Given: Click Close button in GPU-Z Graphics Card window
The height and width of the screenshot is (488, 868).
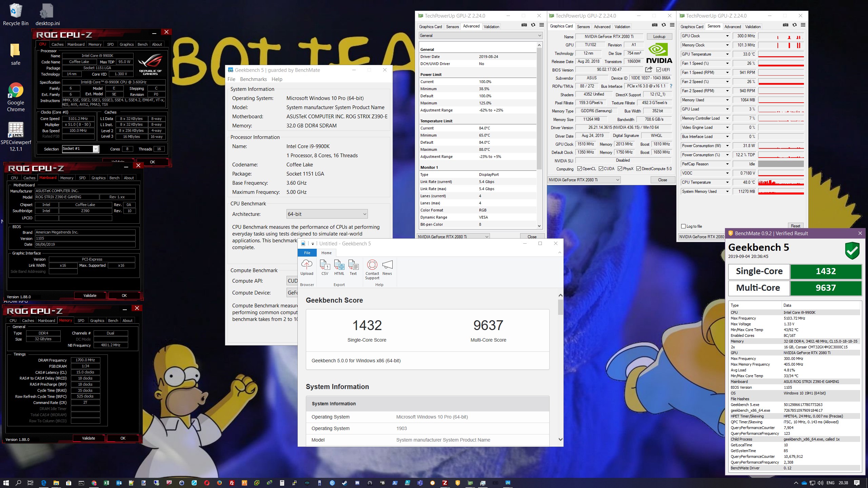Looking at the screenshot, I should (x=663, y=180).
